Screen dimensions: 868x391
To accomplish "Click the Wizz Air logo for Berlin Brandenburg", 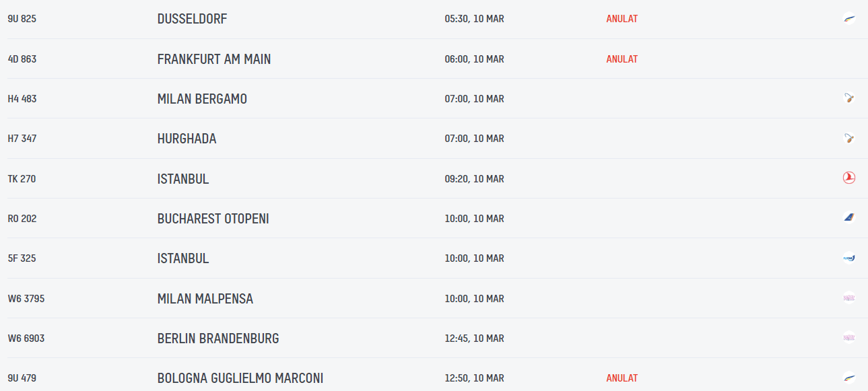I will pos(848,338).
